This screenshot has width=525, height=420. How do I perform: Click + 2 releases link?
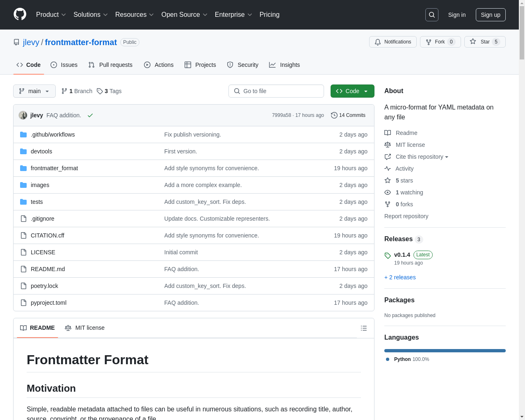[x=400, y=277]
